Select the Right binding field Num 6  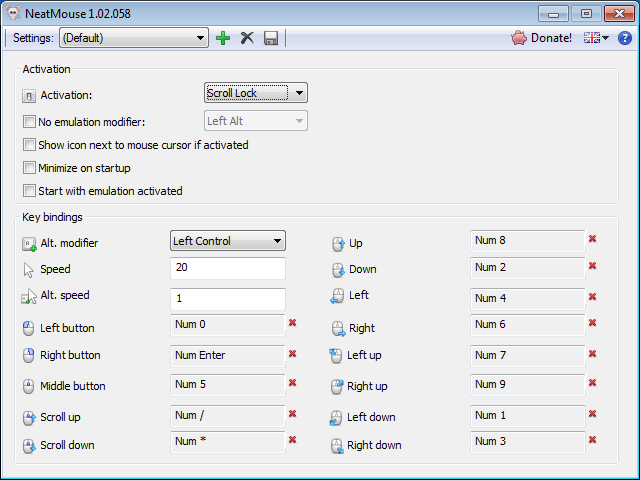tap(527, 325)
